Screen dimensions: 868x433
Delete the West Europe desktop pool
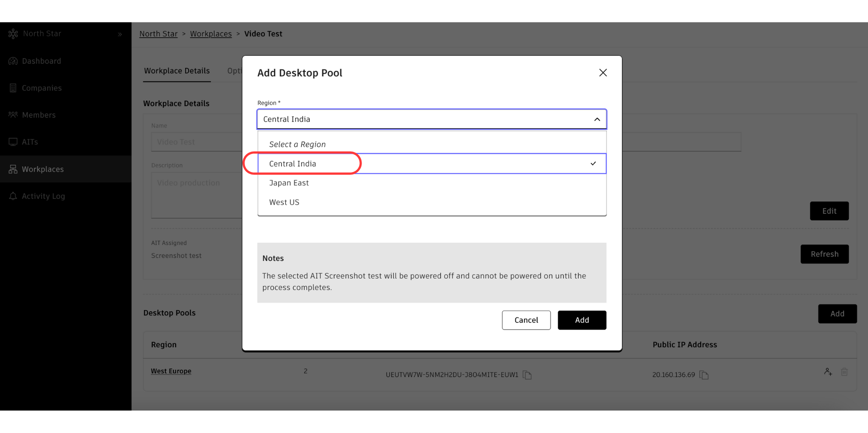pyautogui.click(x=844, y=372)
